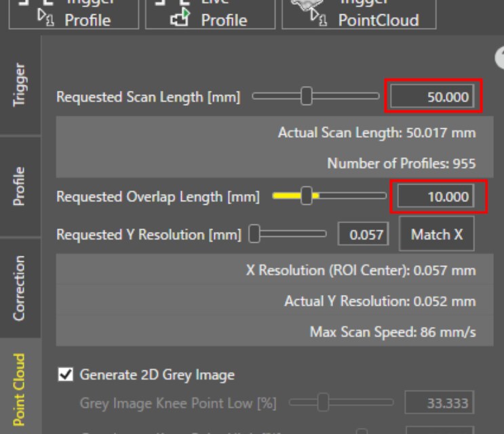Image resolution: width=504 pixels, height=434 pixels.
Task: Click the Requested Scan Length slider handle
Action: (x=307, y=96)
